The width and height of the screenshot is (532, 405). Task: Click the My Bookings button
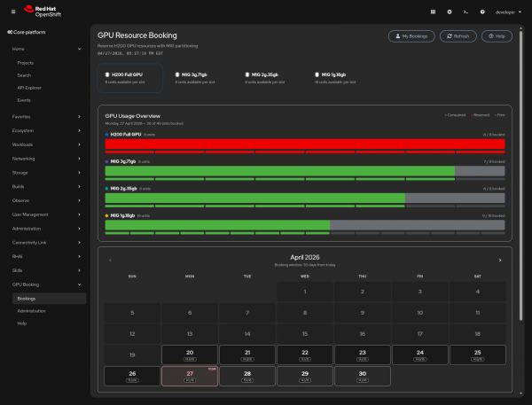pos(411,36)
